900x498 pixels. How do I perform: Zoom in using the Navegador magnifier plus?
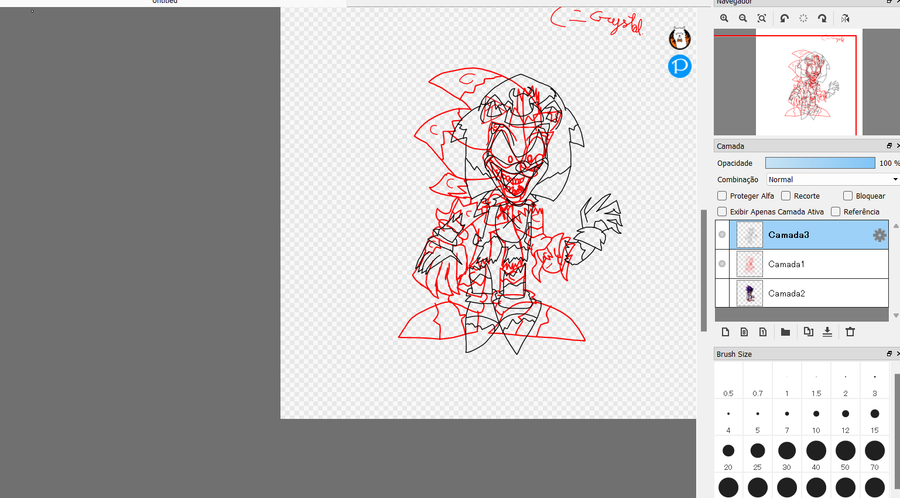point(724,18)
